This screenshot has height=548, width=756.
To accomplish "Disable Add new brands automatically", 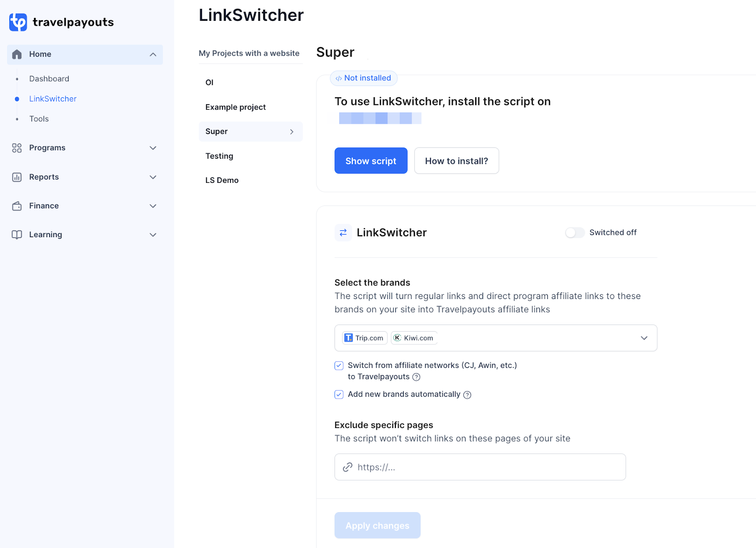I will coord(339,394).
